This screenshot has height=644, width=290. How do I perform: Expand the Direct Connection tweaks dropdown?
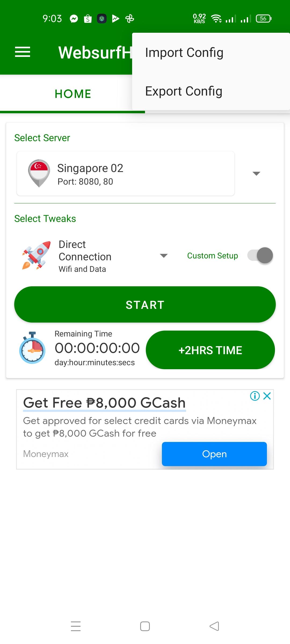coord(164,256)
